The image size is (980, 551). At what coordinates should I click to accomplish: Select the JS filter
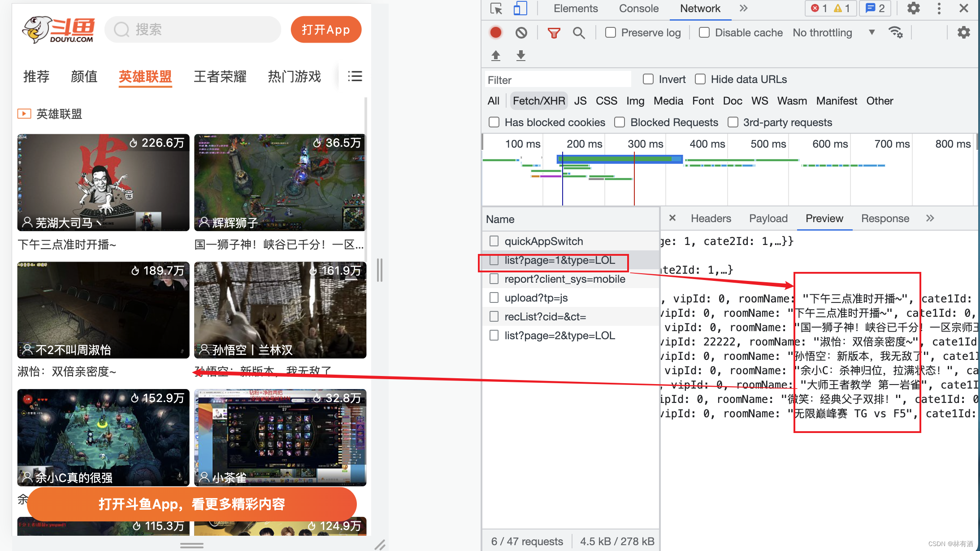tap(580, 101)
